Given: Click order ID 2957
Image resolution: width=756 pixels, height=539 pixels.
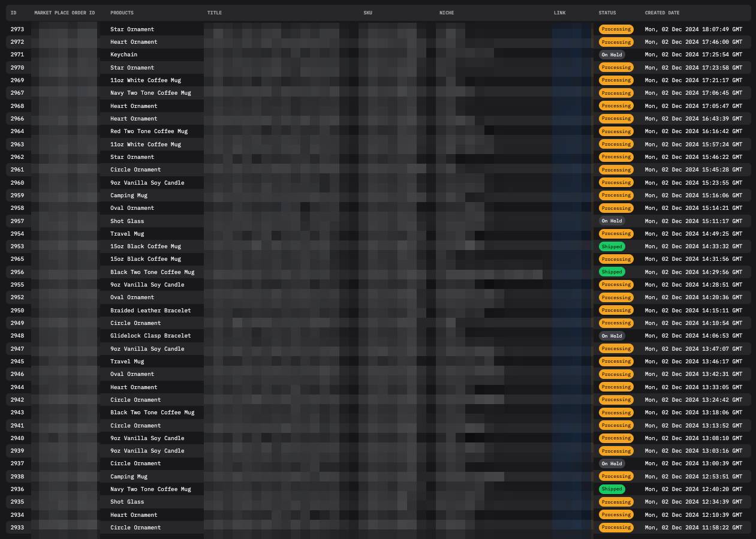Looking at the screenshot, I should [x=17, y=221].
